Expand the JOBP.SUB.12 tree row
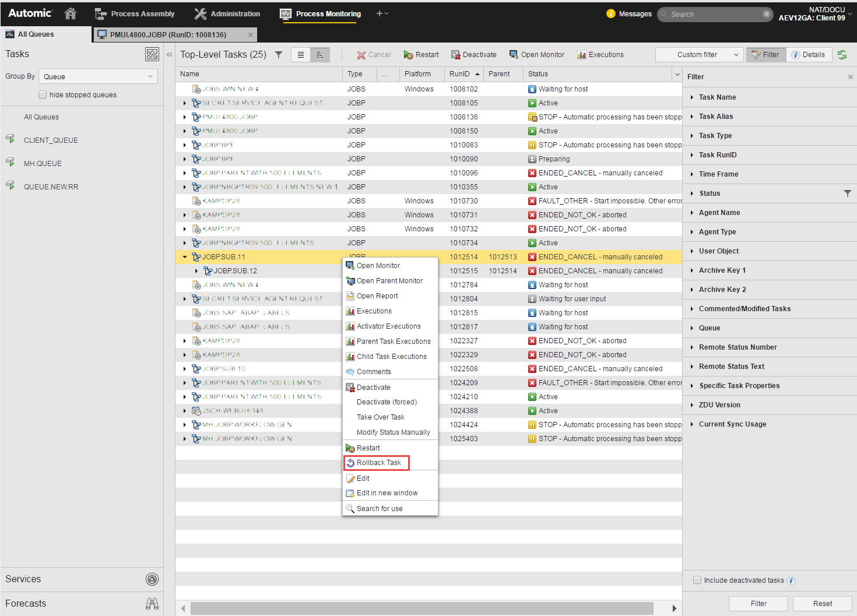The height and width of the screenshot is (616, 857). (x=196, y=271)
